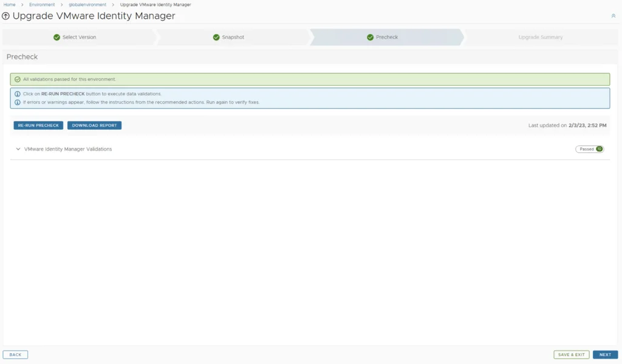Open the Select Version step
The image size is (622, 364).
tap(80, 37)
